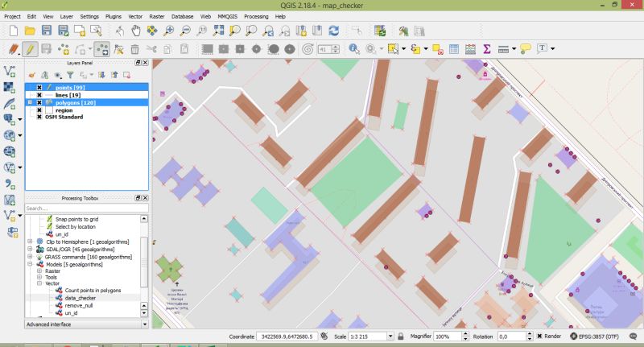This screenshot has width=644, height=347.
Task: Click the messages log status bar icon
Action: click(x=634, y=337)
